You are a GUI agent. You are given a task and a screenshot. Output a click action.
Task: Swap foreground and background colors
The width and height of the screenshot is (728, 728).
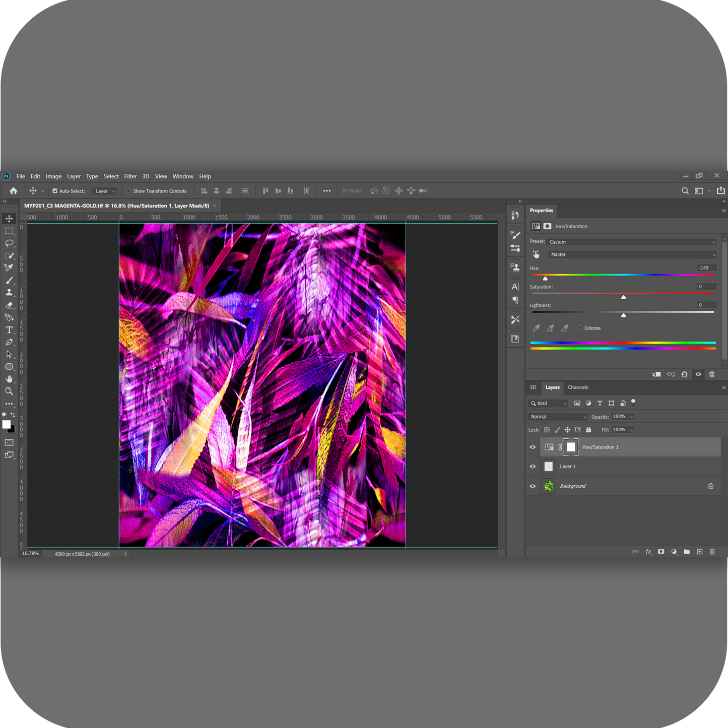tap(13, 415)
